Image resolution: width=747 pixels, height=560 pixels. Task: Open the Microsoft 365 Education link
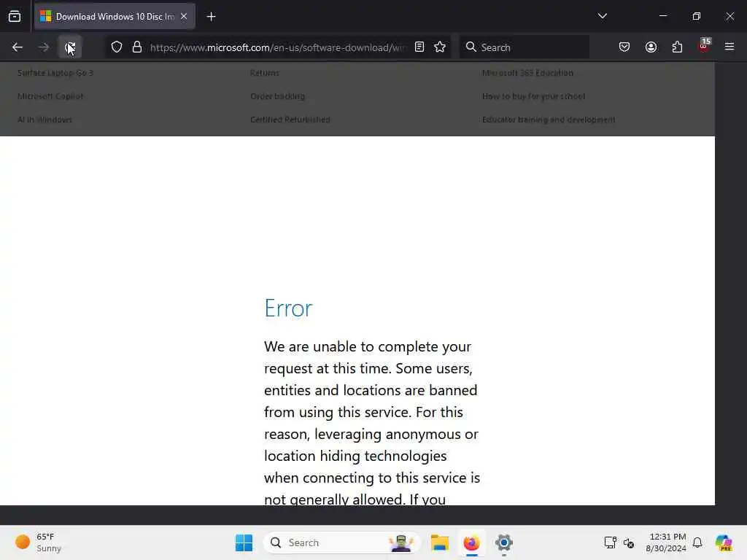pyautogui.click(x=527, y=73)
